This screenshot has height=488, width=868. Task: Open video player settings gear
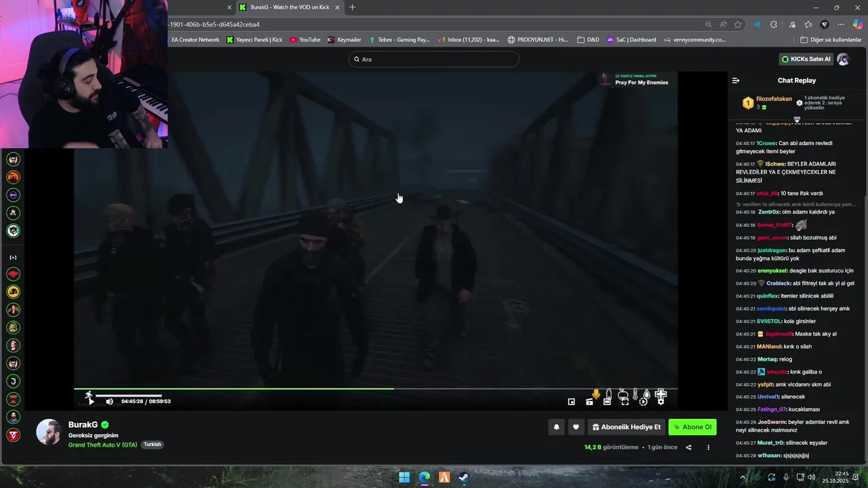[661, 401]
